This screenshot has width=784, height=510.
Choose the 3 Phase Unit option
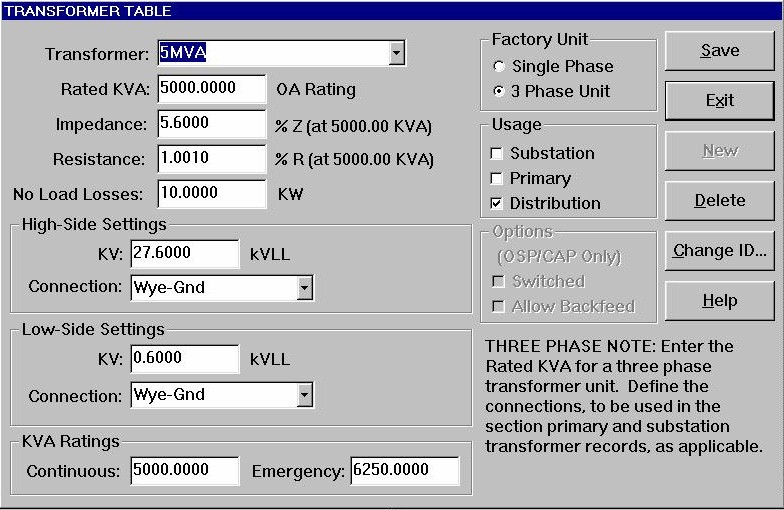pos(499,92)
